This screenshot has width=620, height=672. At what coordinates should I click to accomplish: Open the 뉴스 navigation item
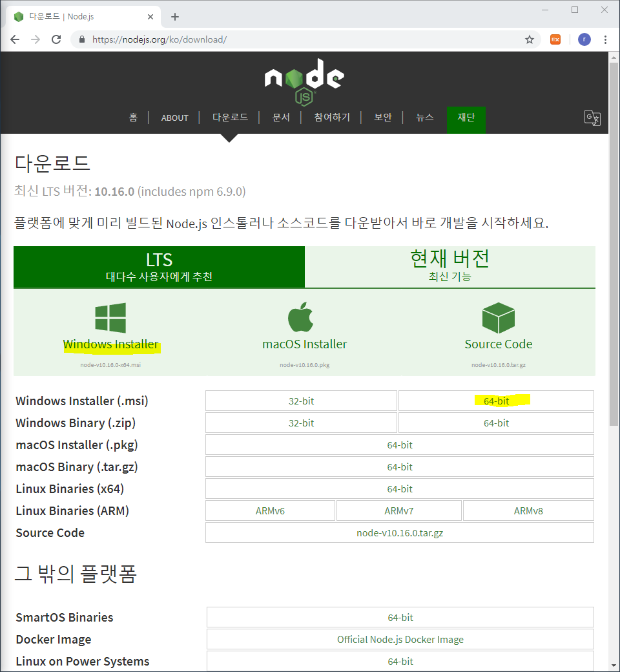tap(424, 118)
